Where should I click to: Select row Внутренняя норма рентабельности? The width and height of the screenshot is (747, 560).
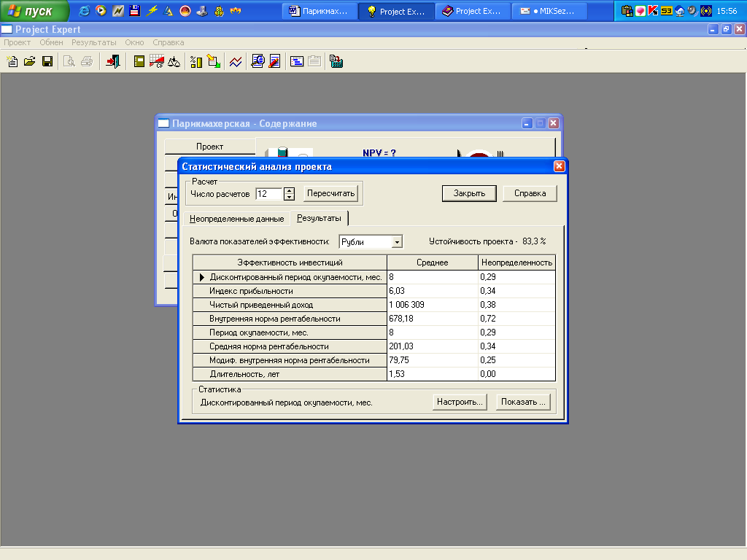(x=374, y=319)
